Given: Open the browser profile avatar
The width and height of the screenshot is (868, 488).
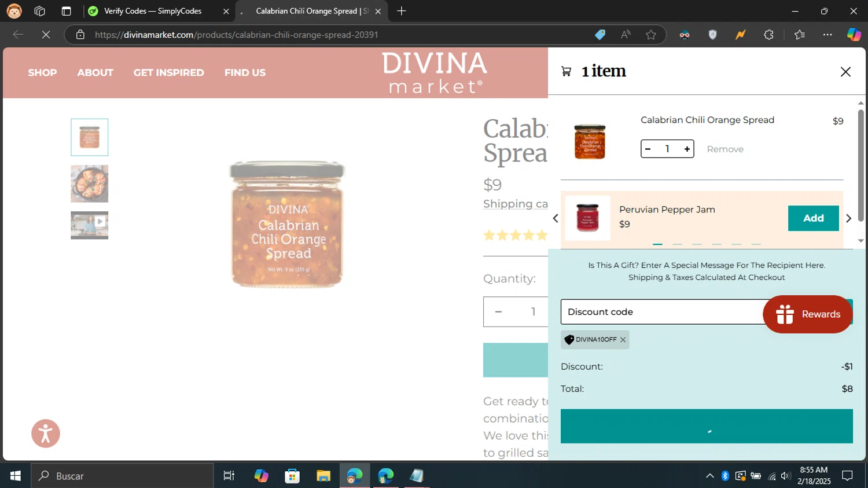Looking at the screenshot, I should click(14, 11).
